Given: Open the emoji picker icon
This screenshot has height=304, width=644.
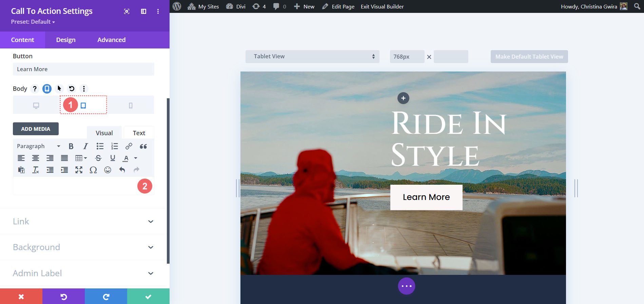Looking at the screenshot, I should pyautogui.click(x=108, y=170).
